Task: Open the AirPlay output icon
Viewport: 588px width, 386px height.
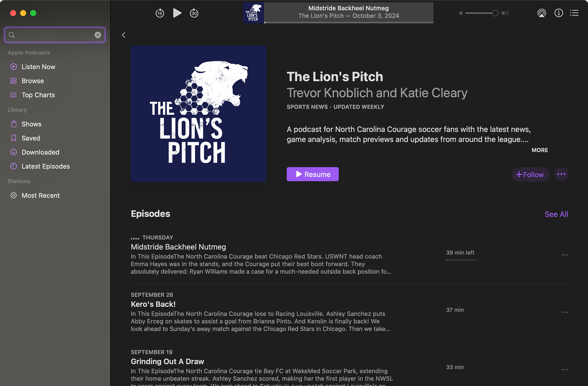Action: coord(541,13)
